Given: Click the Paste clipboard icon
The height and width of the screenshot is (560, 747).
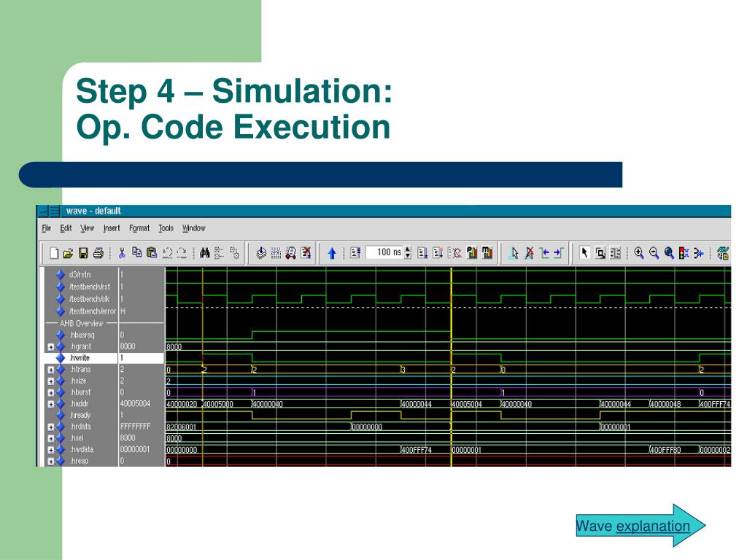Looking at the screenshot, I should pyautogui.click(x=152, y=253).
